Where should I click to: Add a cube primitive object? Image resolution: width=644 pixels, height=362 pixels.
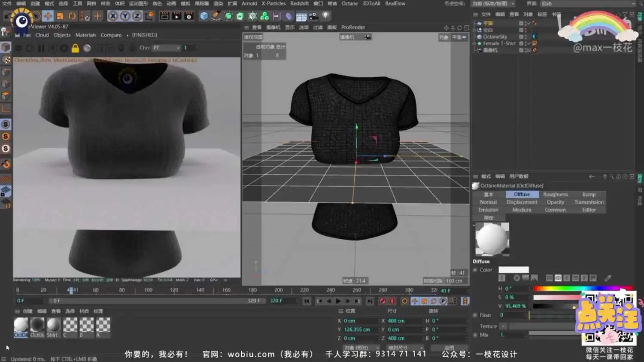204,16
